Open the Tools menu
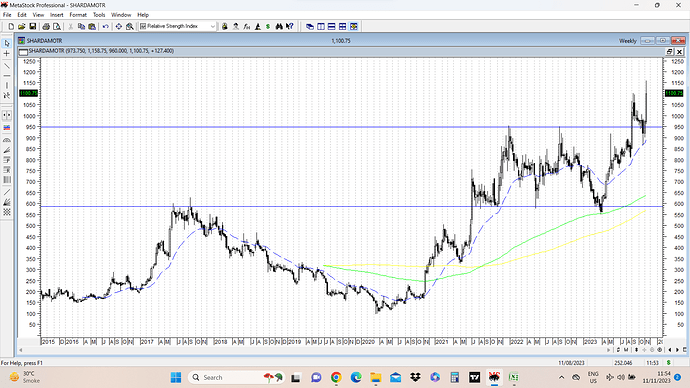This screenshot has height=388, width=690. pos(99,15)
